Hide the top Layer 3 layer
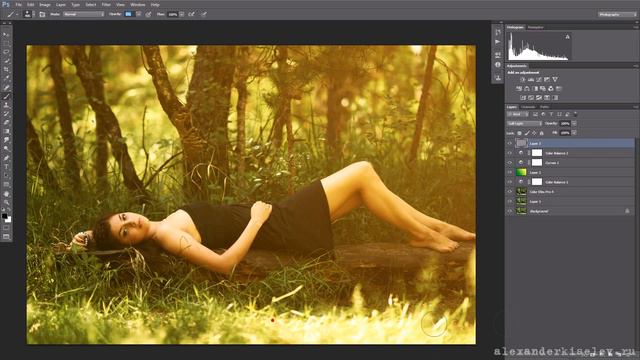Viewport: 640px width, 360px height. point(509,143)
